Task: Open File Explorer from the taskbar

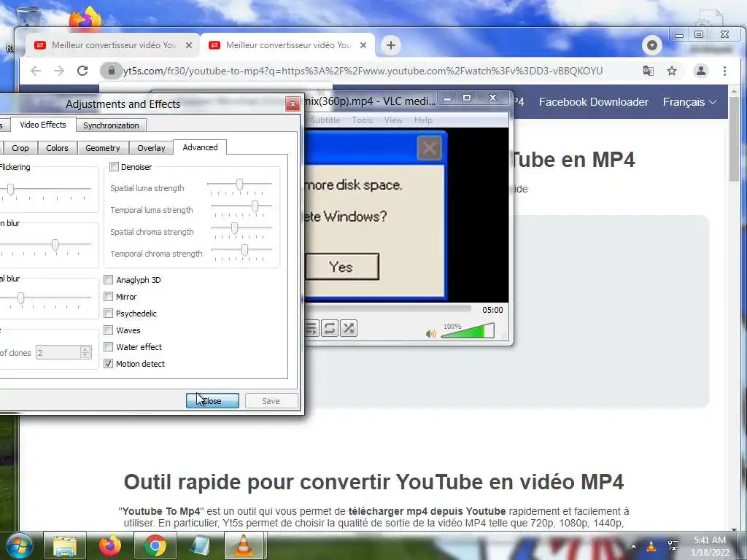Action: tap(65, 546)
